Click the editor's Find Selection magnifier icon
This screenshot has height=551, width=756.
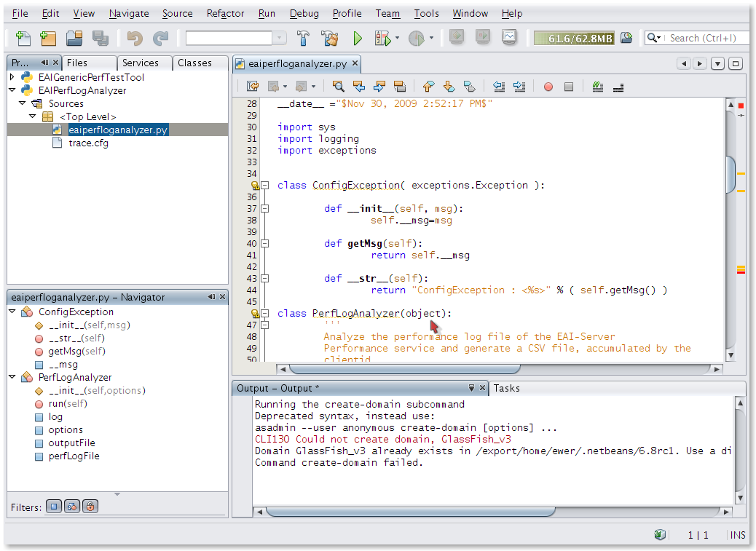pos(338,87)
